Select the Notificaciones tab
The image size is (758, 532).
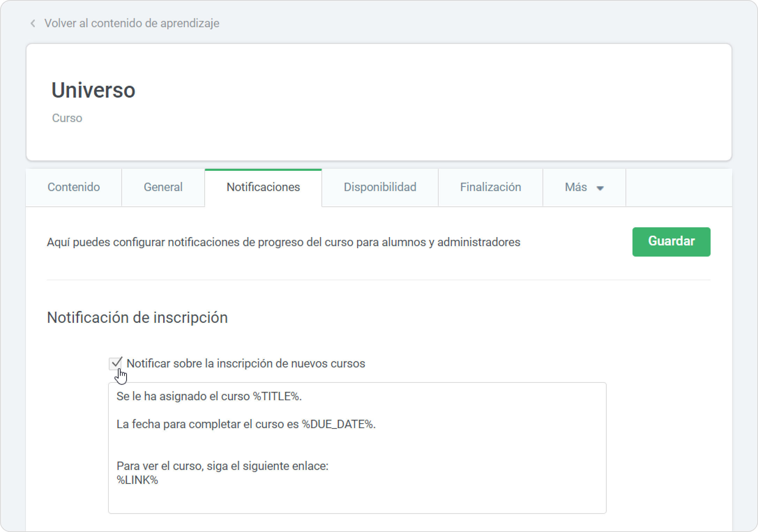coord(263,187)
